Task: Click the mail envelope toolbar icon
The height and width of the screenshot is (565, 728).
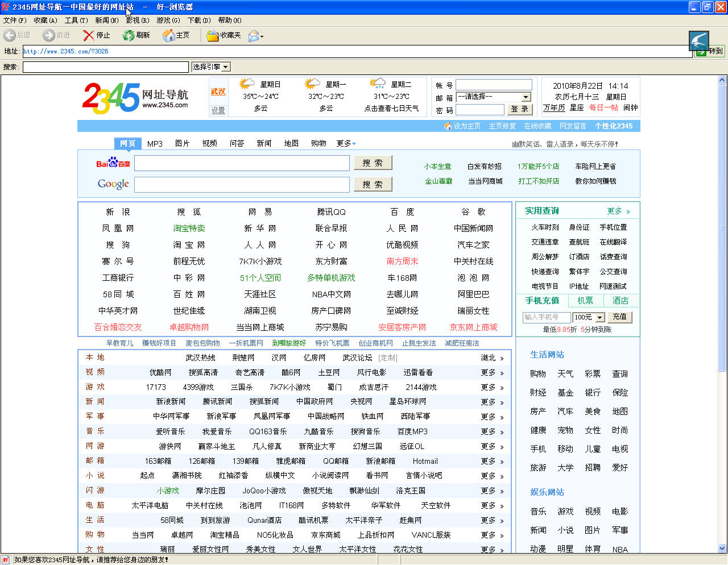Action: (x=254, y=36)
